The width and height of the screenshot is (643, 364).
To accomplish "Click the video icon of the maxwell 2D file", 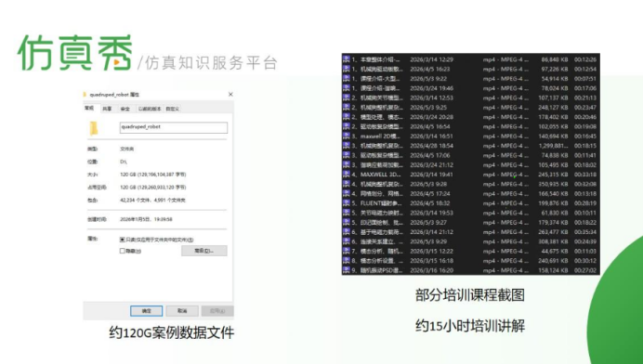I will click(x=347, y=136).
